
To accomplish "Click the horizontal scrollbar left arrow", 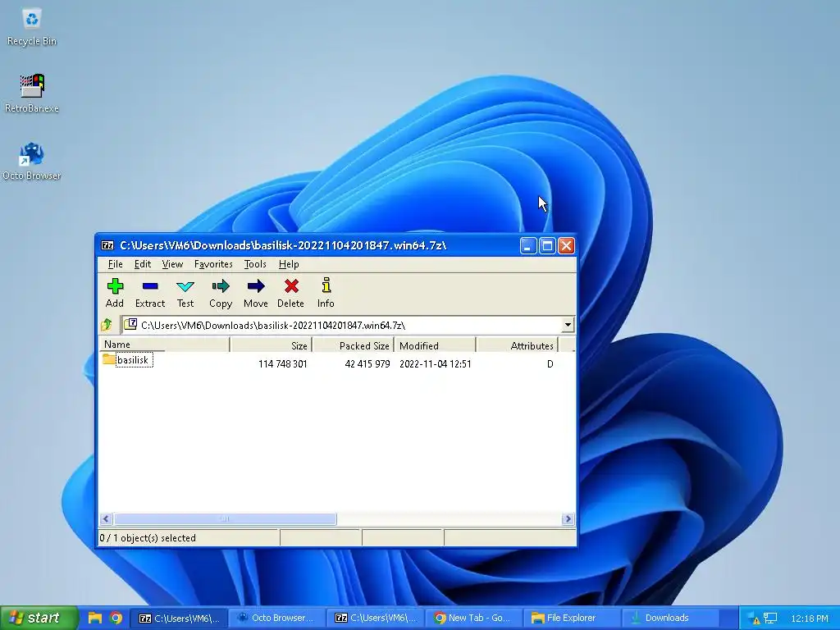I will pyautogui.click(x=106, y=518).
